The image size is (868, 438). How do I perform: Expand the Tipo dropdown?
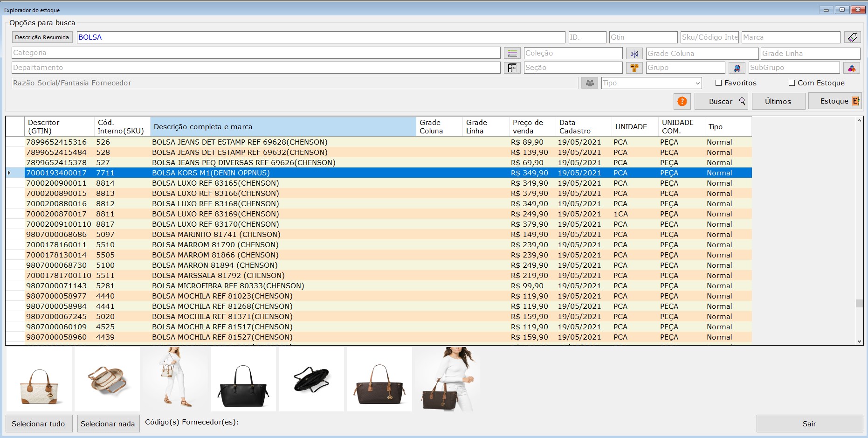pos(697,83)
